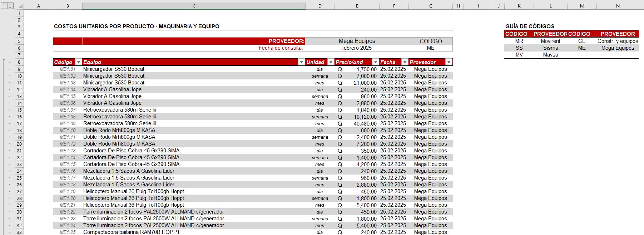
Task: Select price cell 21,000.00
Action: tap(357, 83)
